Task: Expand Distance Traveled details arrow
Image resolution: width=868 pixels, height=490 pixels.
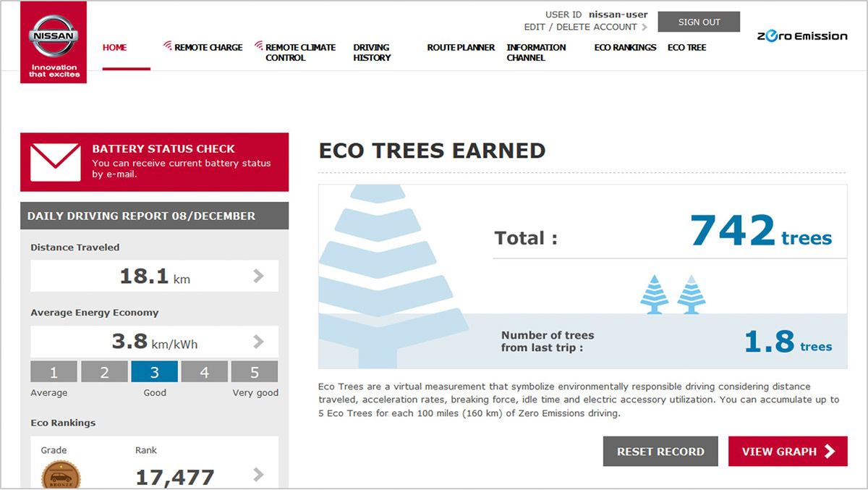Action: (x=259, y=276)
